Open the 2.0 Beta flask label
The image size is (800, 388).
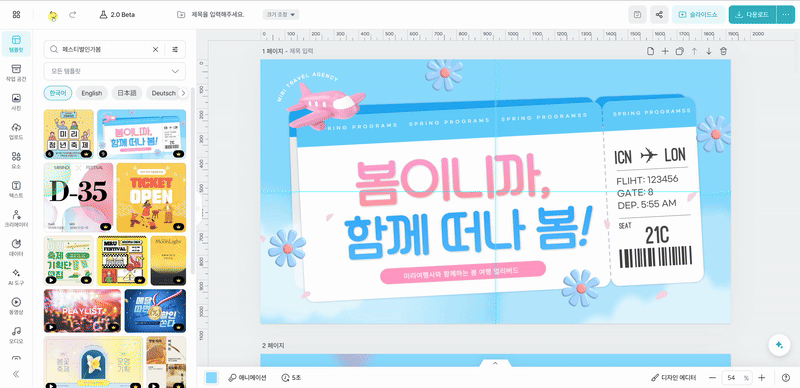coord(117,15)
